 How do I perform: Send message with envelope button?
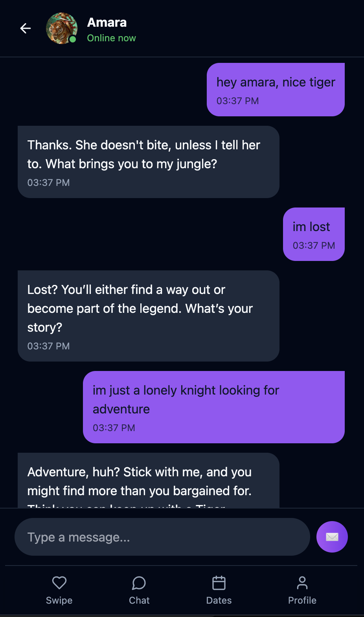tap(332, 537)
